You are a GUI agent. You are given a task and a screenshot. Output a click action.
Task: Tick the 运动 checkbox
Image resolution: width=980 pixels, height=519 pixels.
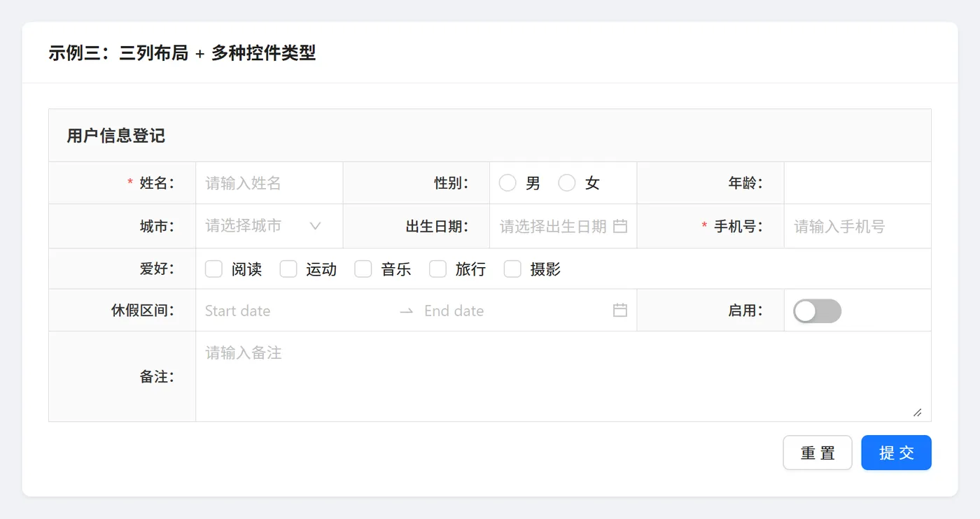pyautogui.click(x=288, y=269)
